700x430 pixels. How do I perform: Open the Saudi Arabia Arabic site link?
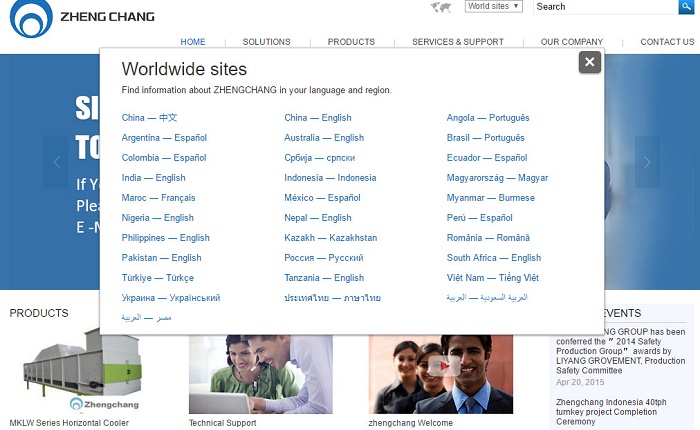click(487, 298)
